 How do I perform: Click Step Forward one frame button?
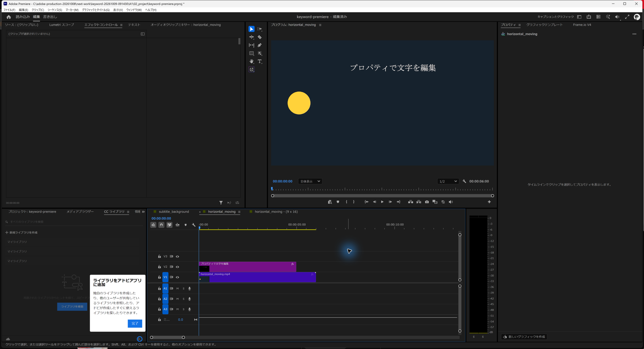tap(390, 202)
